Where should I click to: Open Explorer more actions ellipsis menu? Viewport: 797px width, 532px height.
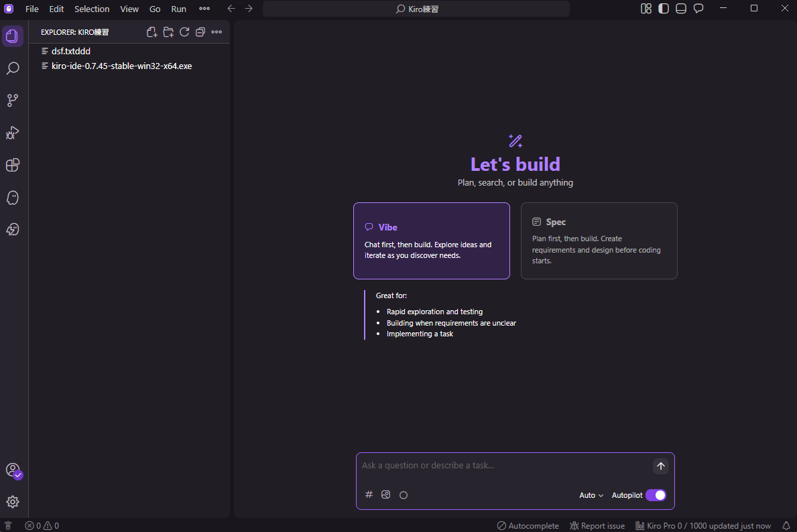click(217, 32)
